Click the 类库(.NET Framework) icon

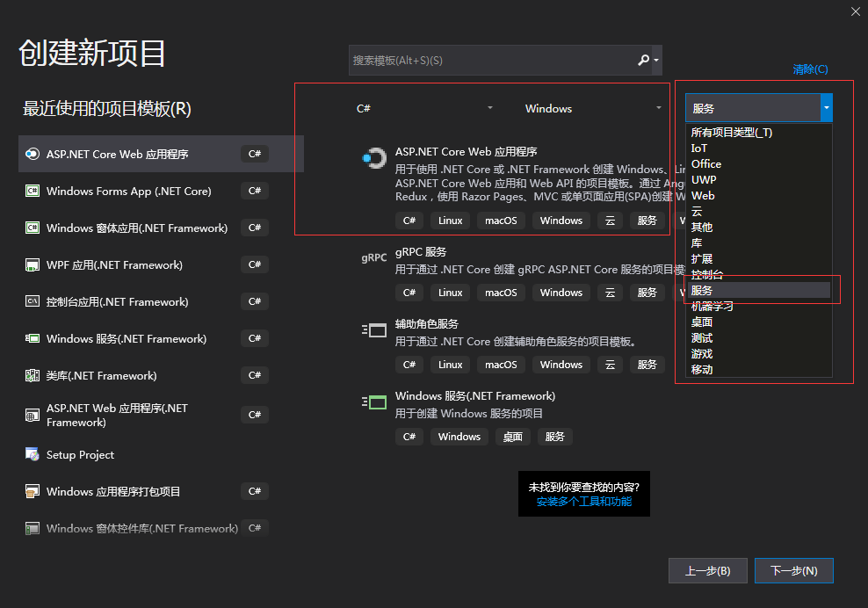coord(33,375)
